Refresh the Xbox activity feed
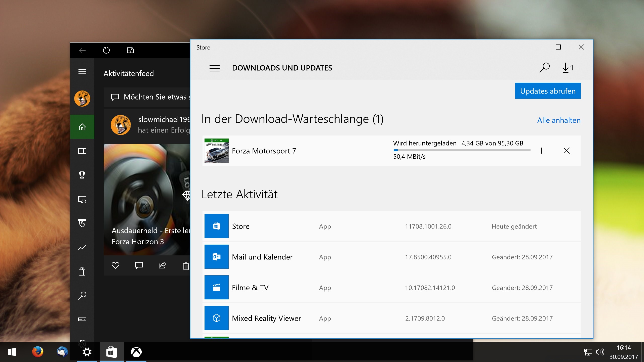Image resolution: width=644 pixels, height=362 pixels. pos(106,50)
